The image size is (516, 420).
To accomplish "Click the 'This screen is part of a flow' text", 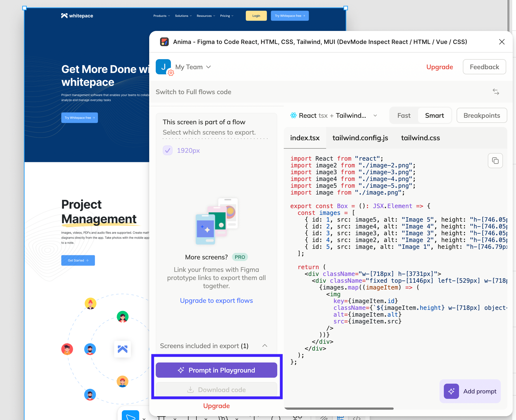I will [204, 122].
